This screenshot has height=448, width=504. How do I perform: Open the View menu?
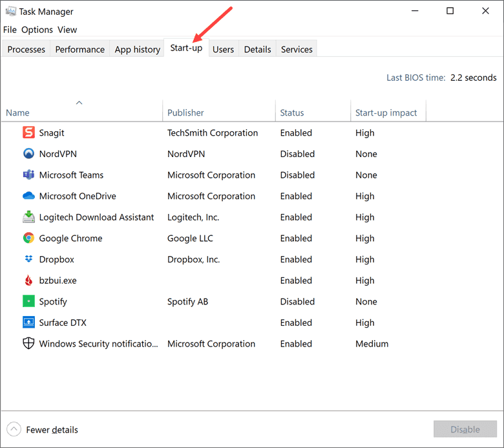pos(67,30)
